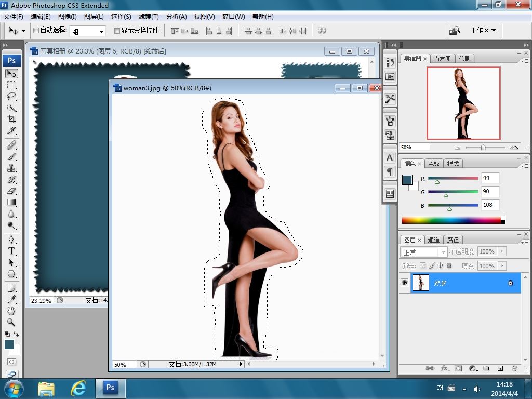532x399 pixels.
Task: Open the 滤镜(T) menu
Action: tap(149, 17)
